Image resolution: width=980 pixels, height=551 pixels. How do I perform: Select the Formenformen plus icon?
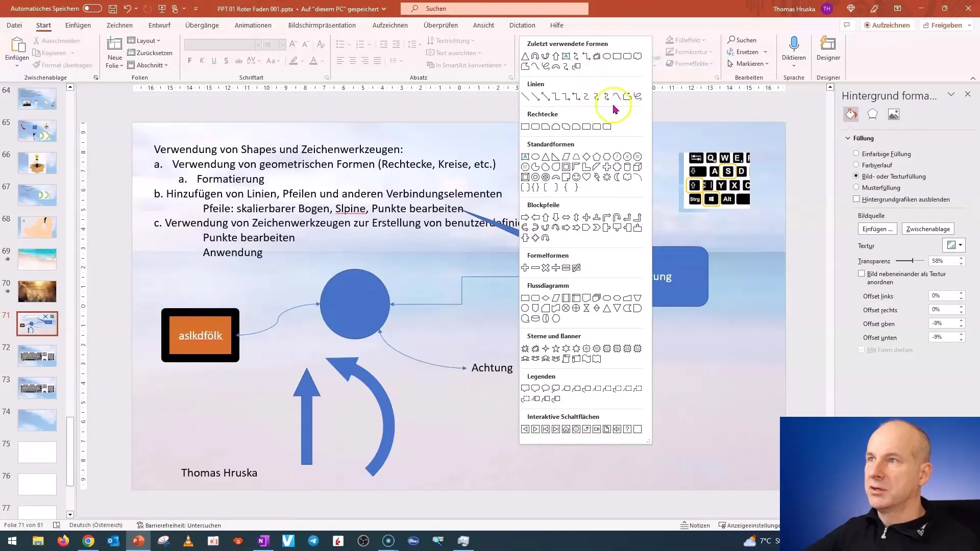(526, 268)
